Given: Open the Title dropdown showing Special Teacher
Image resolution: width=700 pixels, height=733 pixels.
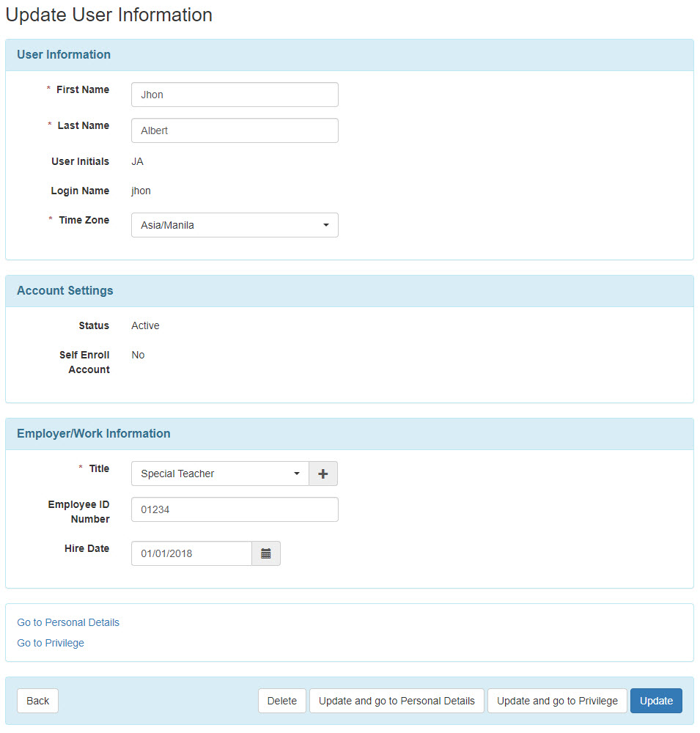Looking at the screenshot, I should [x=220, y=474].
